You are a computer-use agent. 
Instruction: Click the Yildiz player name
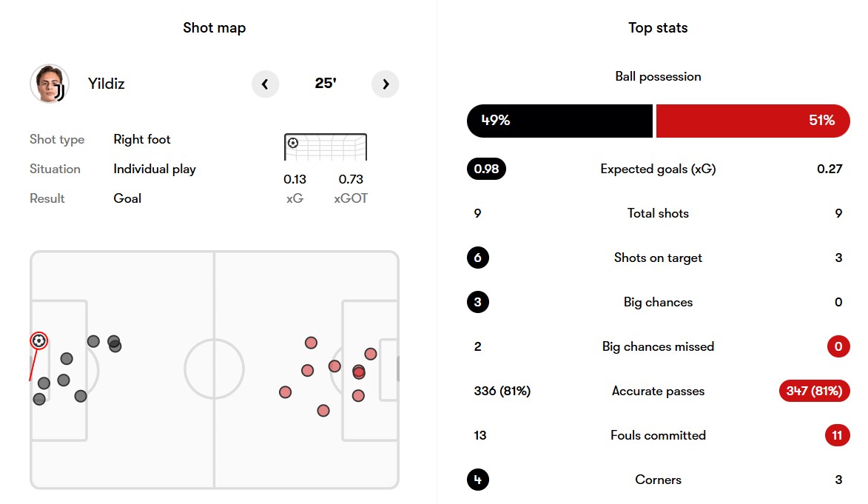107,84
